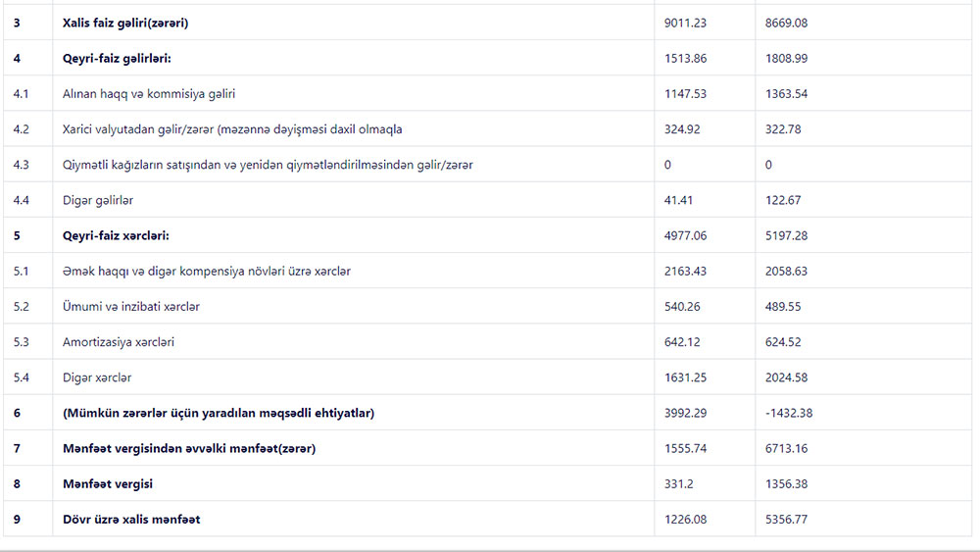The height and width of the screenshot is (552, 980).
Task: Select the 'Əmək haqqı və digər kompensasiya' row
Action: [207, 272]
